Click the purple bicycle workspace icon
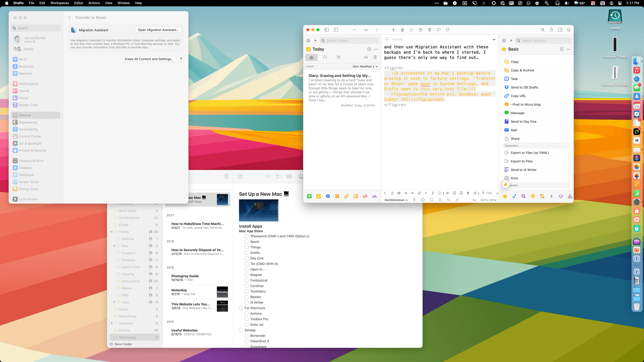 click(374, 196)
